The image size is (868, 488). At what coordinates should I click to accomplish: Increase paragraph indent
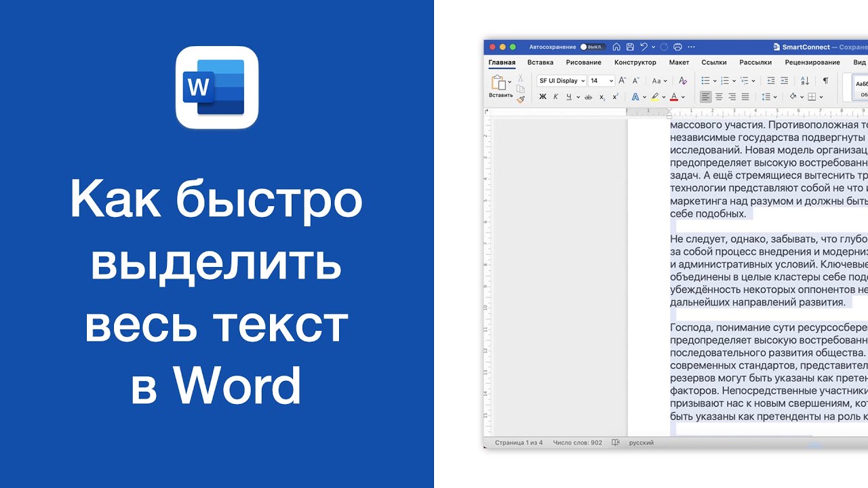pos(785,81)
